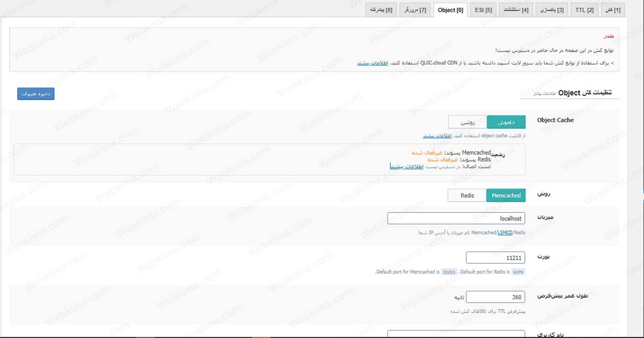Viewport: 644px width, 338px height.
Task: Click the ذخیره تغییرات save button
Action: click(x=36, y=94)
